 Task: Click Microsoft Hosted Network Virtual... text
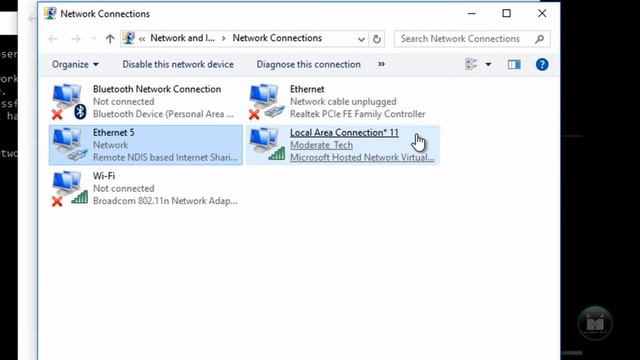tap(362, 158)
